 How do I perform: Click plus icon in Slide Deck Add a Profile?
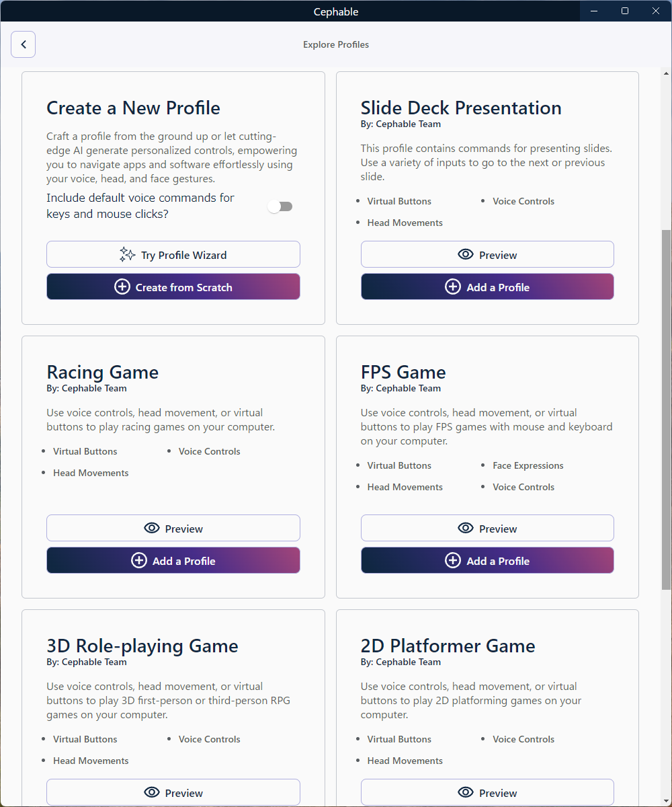453,287
